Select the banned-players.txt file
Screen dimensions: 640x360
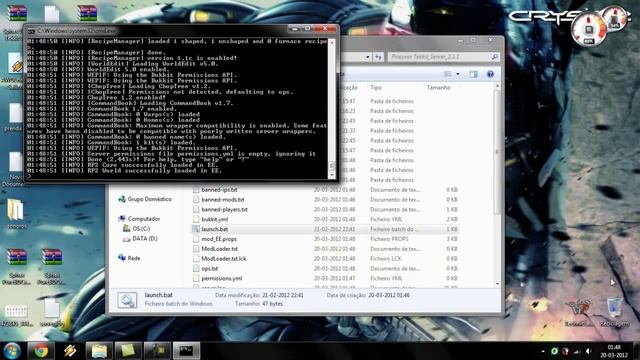click(224, 209)
